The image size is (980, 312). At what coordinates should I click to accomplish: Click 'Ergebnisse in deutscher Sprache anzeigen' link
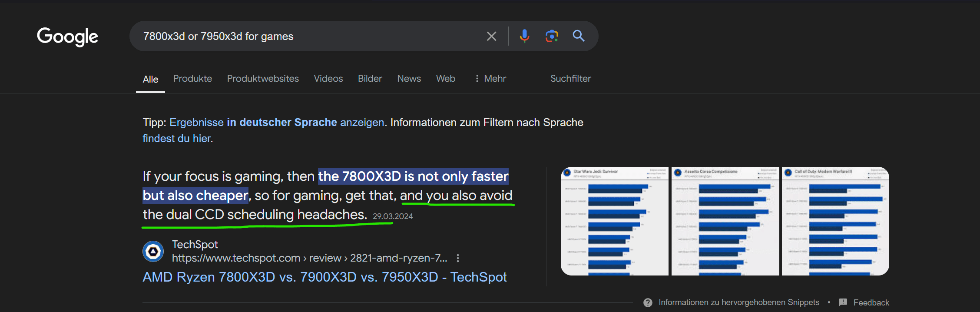point(277,123)
